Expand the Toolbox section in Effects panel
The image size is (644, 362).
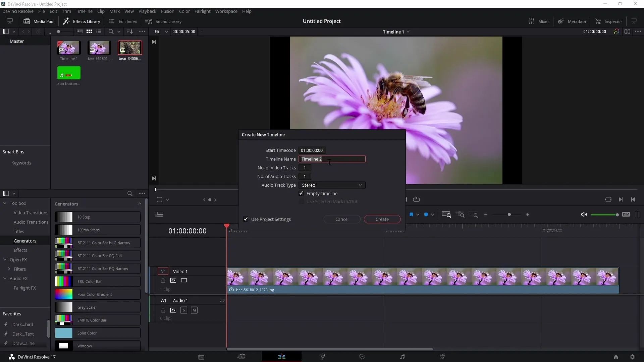(x=4, y=203)
